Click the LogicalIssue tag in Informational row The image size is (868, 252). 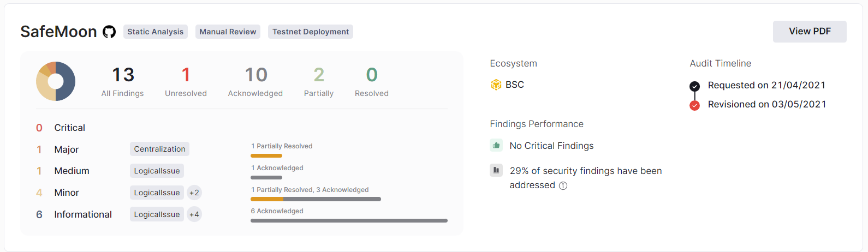click(157, 214)
